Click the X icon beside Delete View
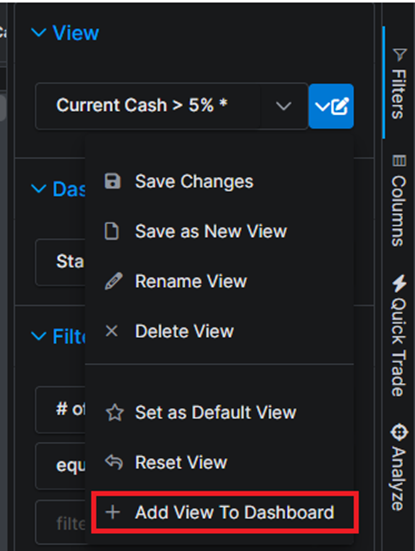This screenshot has height=551, width=415. [x=112, y=331]
